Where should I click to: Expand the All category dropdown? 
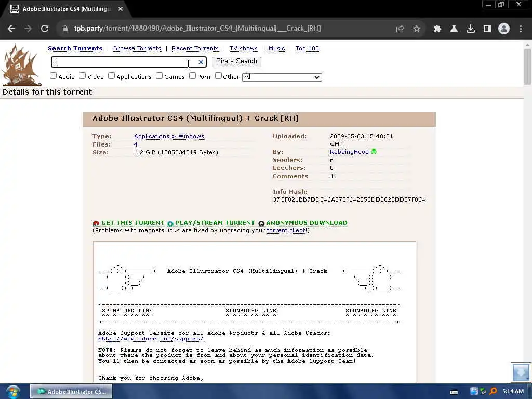tap(282, 77)
